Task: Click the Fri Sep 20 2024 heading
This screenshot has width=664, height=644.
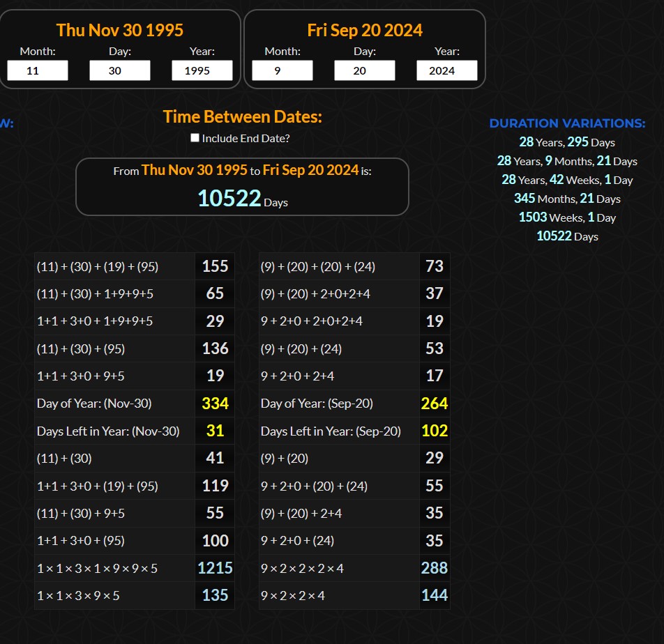Action: tap(365, 30)
